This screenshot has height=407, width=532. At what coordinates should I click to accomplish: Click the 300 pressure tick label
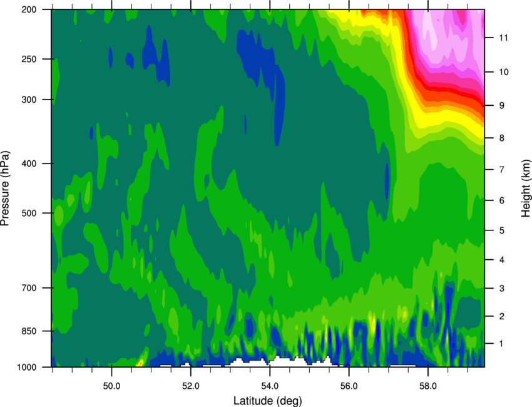click(29, 100)
